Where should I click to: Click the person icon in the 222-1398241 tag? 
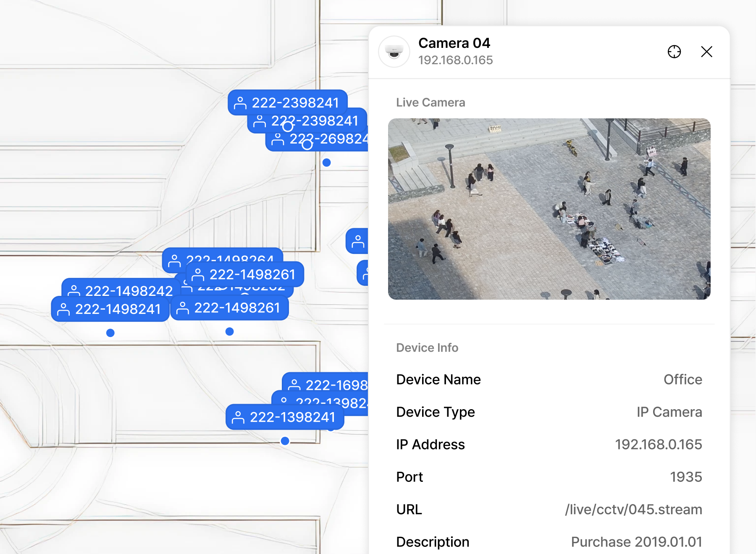click(x=238, y=417)
